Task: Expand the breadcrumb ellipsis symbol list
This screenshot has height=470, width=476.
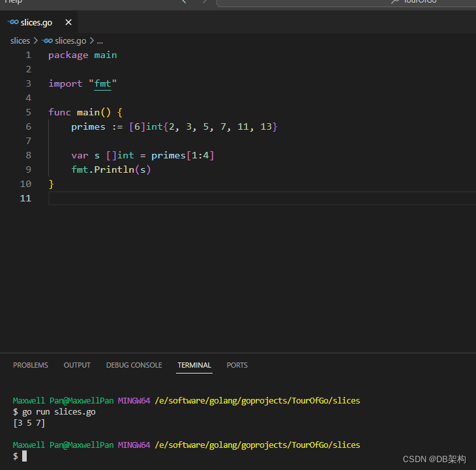Action: click(100, 41)
